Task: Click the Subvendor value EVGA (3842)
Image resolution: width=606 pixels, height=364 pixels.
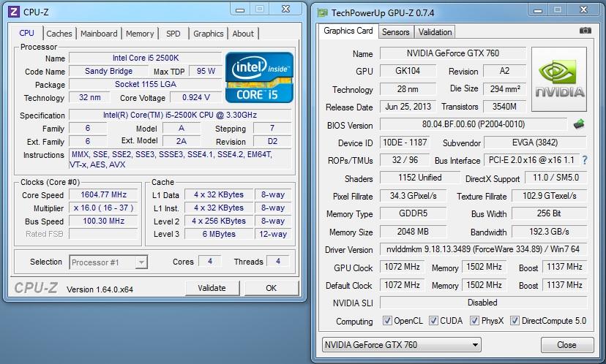Action: pos(535,143)
